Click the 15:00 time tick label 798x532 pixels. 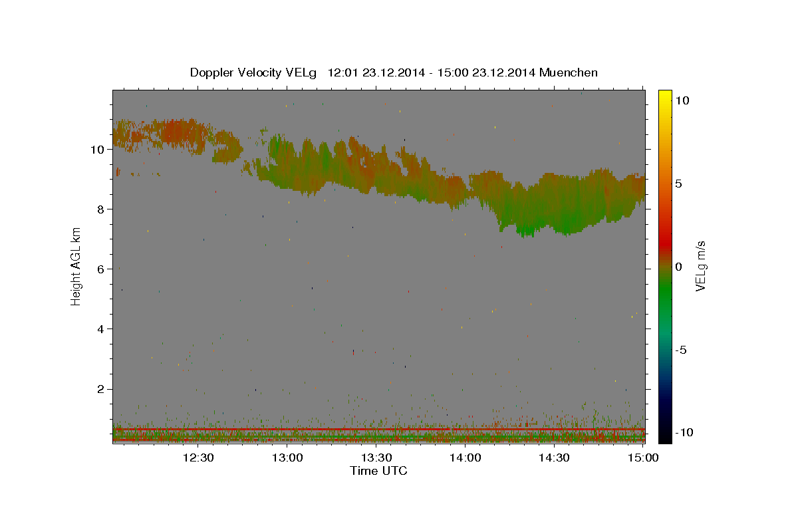pyautogui.click(x=642, y=458)
